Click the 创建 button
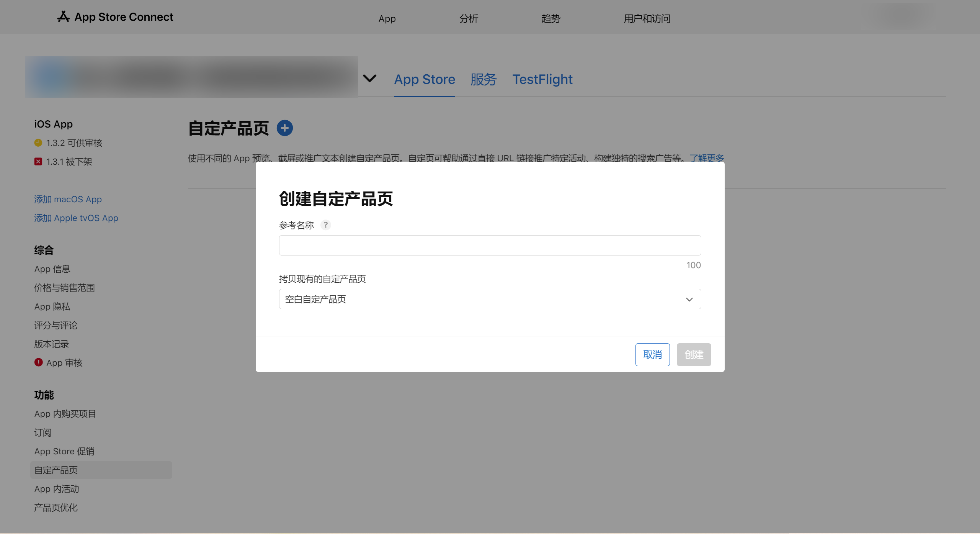 tap(694, 355)
